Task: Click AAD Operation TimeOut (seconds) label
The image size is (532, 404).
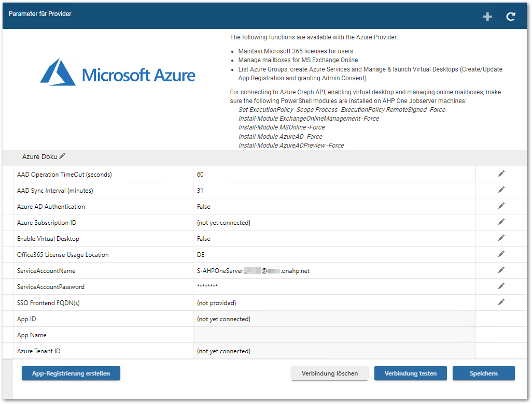Action: point(64,174)
